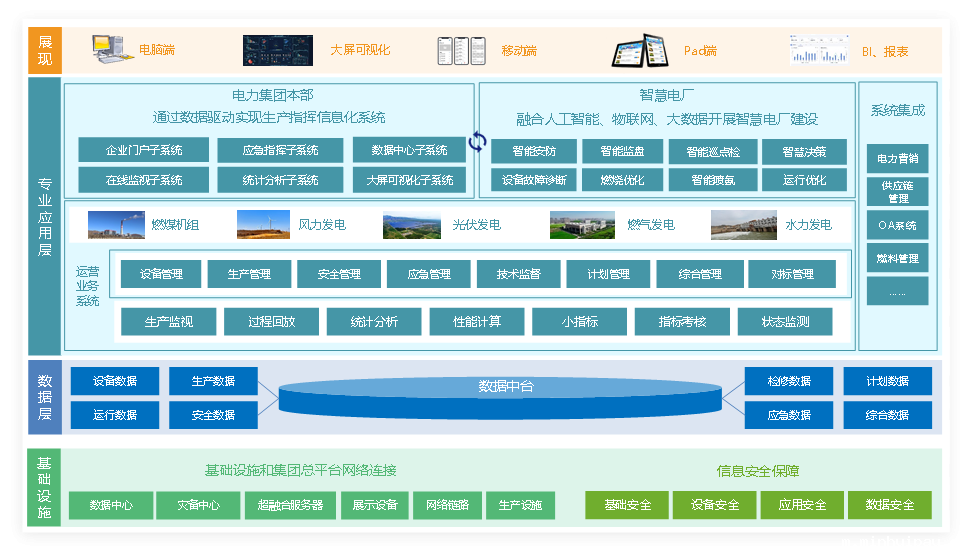This screenshot has height=558, width=972.
Task: Click the tablet icon for Pad端
Action: (x=639, y=50)
